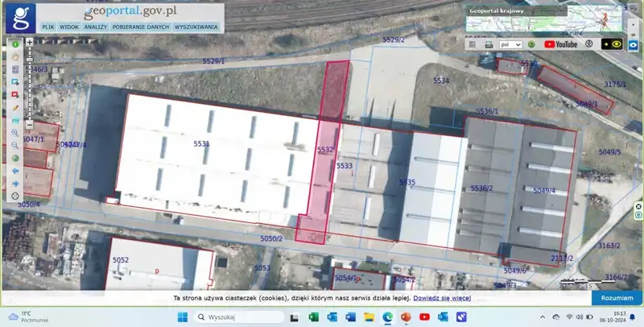Follow the 'Dowiedz się więcej' link
The width and height of the screenshot is (644, 327).
[442, 298]
